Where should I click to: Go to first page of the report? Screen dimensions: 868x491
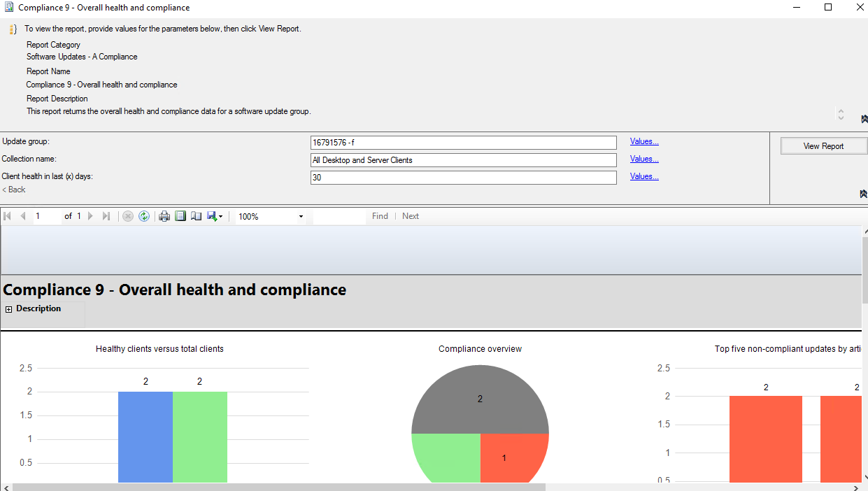(x=8, y=216)
